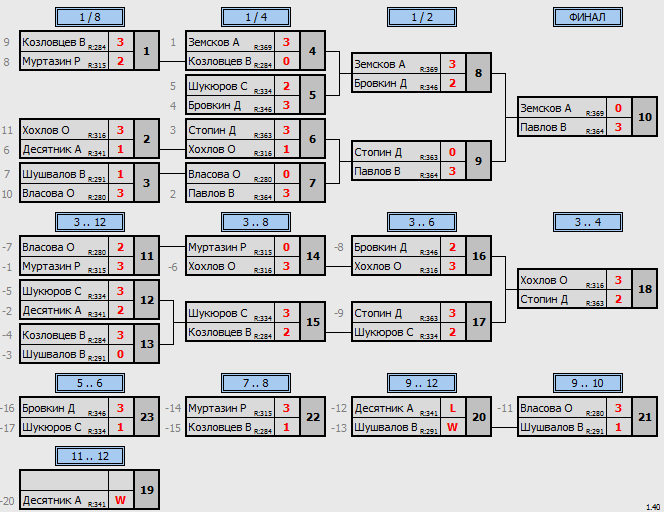Select match number 2 box

pyautogui.click(x=147, y=139)
